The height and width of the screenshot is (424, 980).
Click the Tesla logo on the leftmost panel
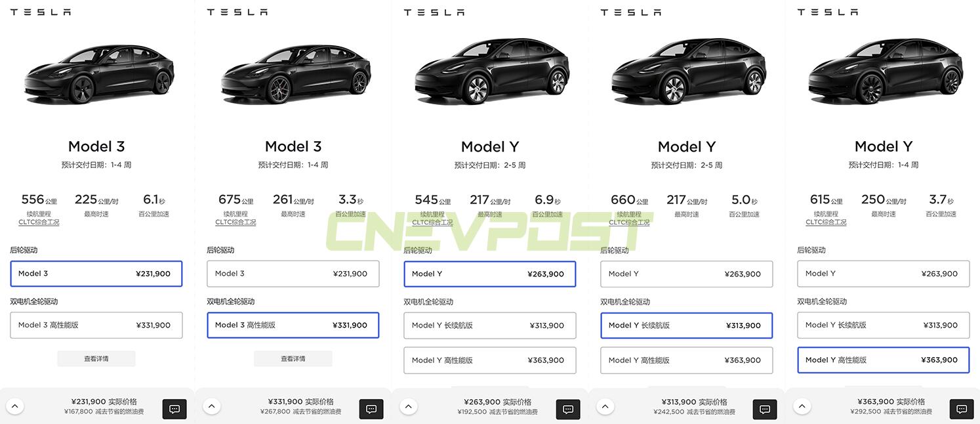(40, 11)
